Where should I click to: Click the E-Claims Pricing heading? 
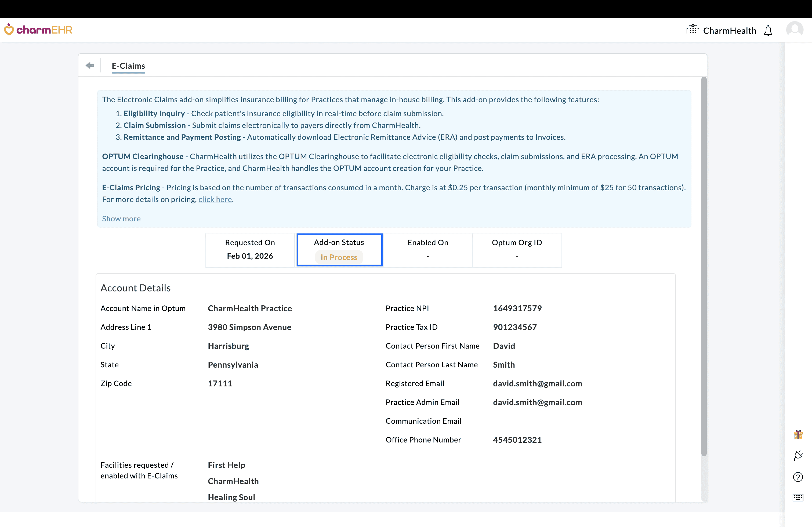pos(131,188)
